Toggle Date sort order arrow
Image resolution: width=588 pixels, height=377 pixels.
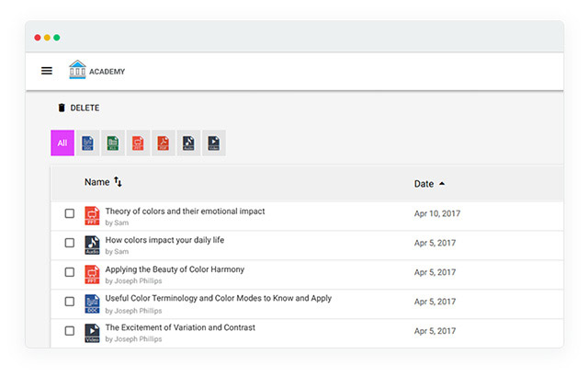442,183
